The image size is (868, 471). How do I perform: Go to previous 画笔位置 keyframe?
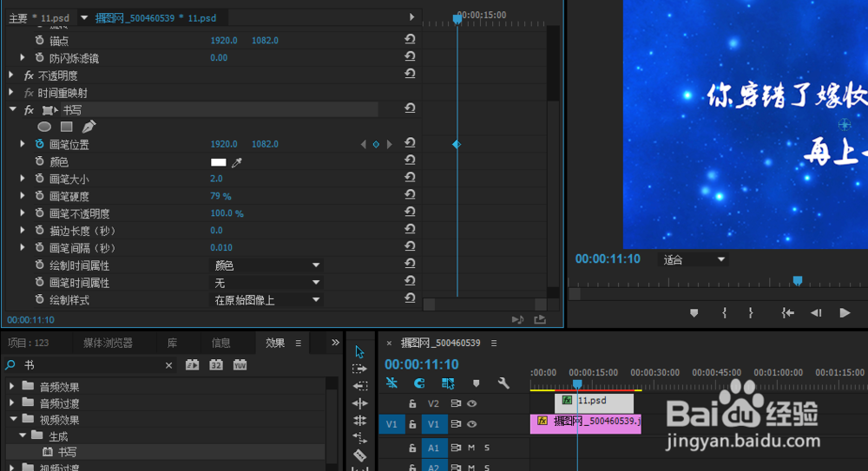[363, 145]
